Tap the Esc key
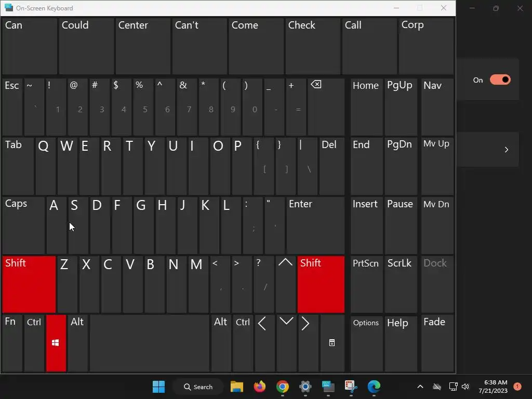The width and height of the screenshot is (532, 399). point(12,107)
